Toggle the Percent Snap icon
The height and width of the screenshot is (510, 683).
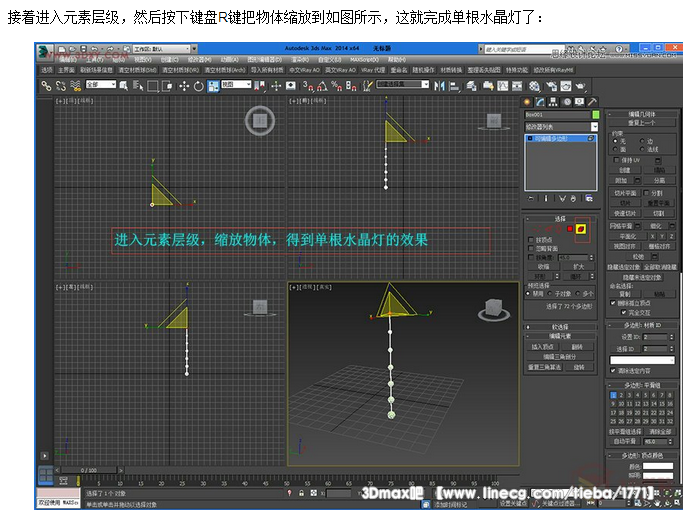tap(336, 86)
